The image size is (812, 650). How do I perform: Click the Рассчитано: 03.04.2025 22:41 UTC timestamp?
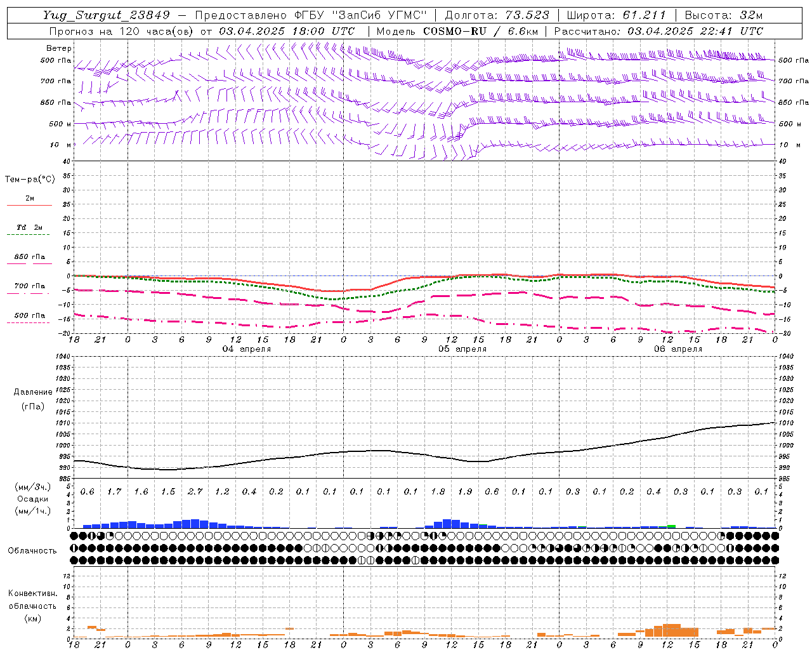(658, 31)
